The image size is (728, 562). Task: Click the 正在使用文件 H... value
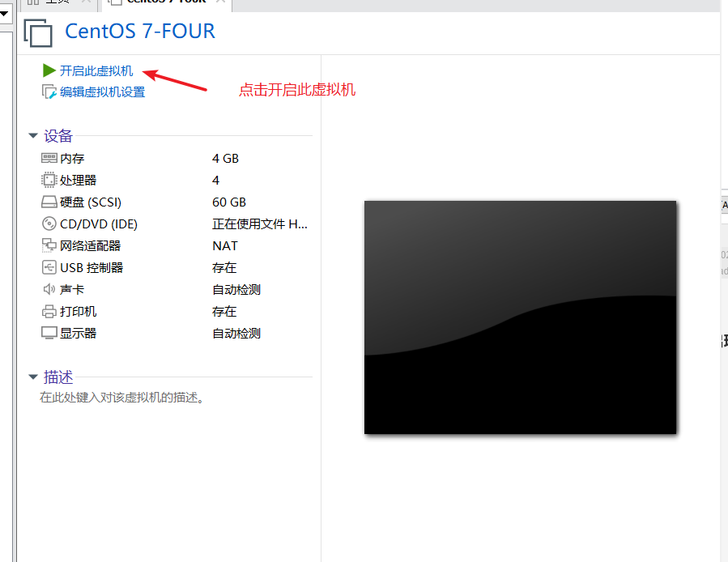[x=260, y=224]
